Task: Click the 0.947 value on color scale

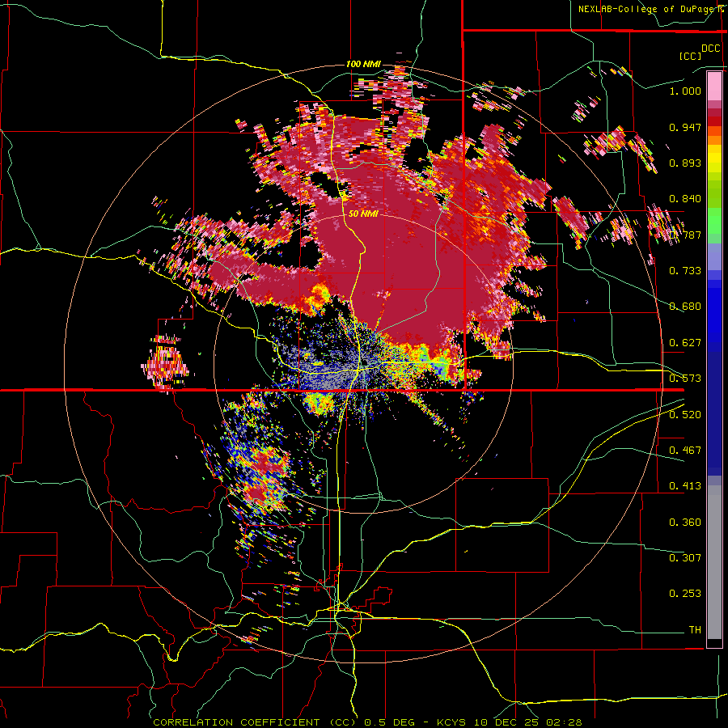Action: point(685,127)
